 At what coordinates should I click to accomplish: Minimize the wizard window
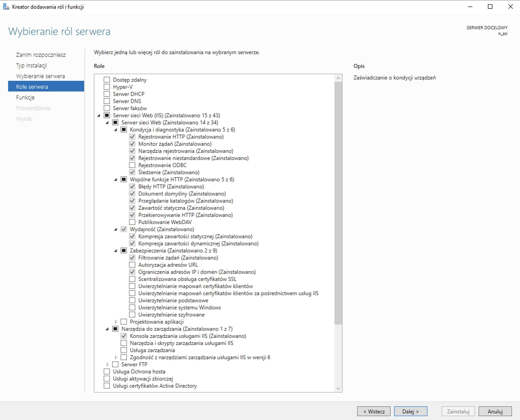[470, 7]
